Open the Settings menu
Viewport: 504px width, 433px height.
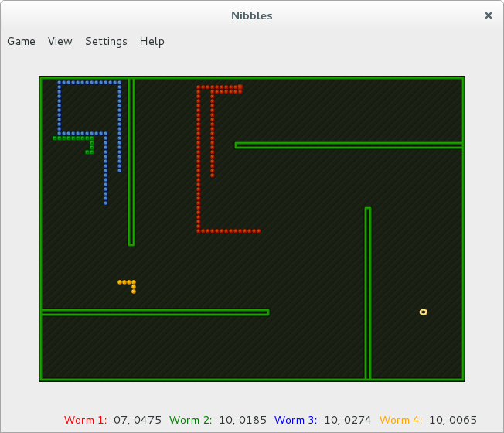[106, 42]
